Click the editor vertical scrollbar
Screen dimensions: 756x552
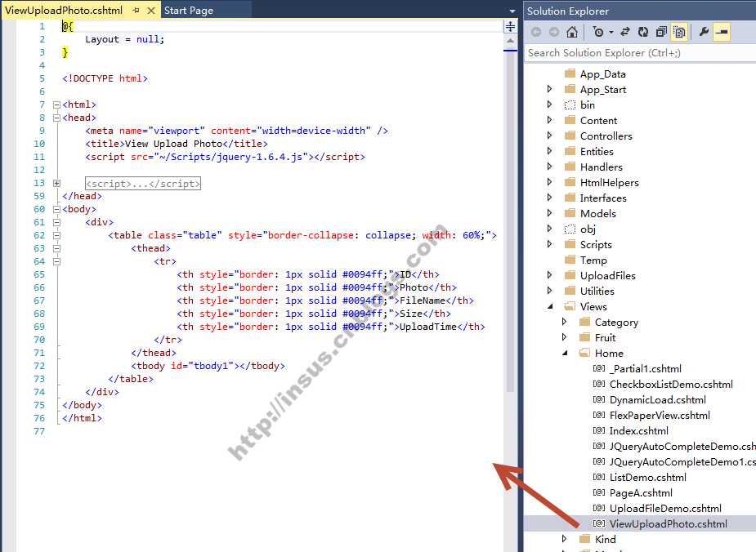click(510, 221)
